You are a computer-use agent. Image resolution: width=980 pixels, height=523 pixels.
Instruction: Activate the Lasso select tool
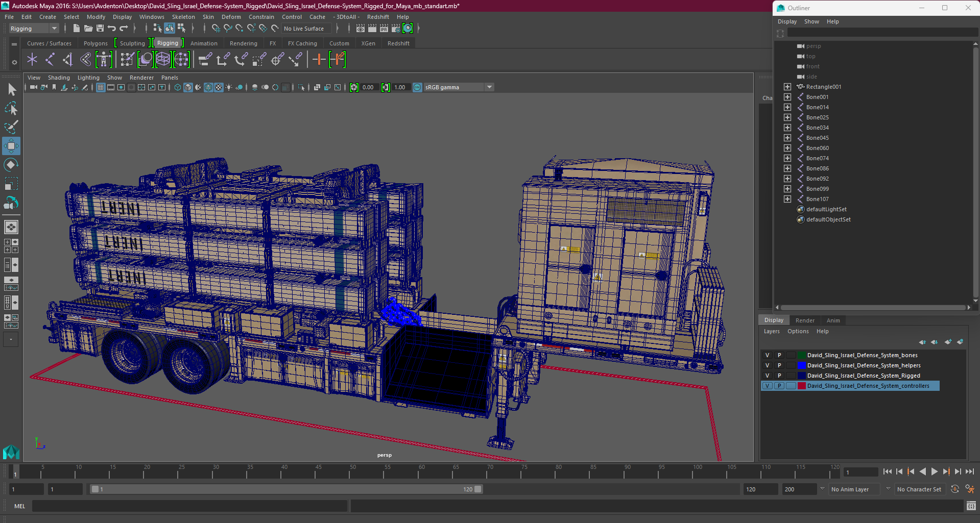11,108
